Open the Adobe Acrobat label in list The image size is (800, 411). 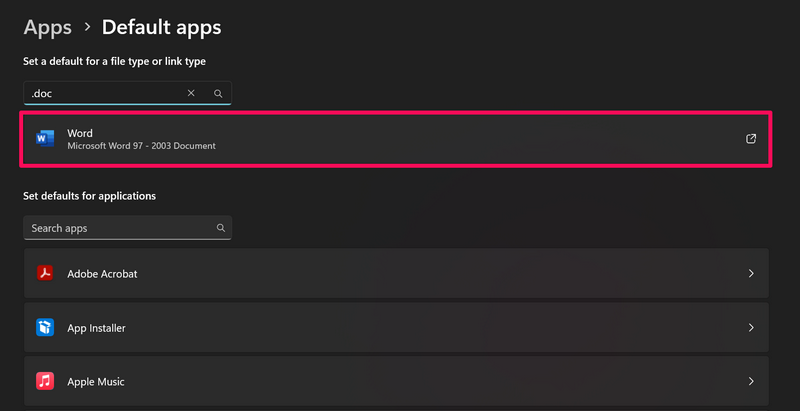(102, 273)
